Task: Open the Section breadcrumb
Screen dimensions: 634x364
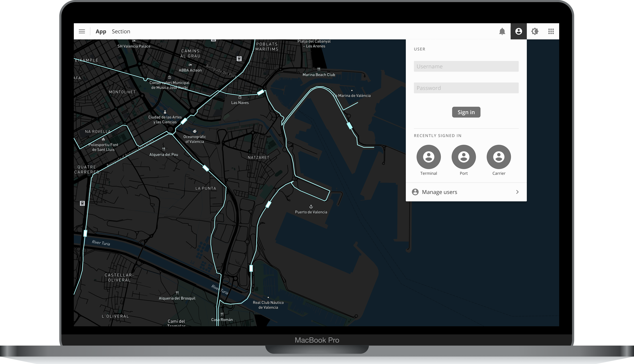Action: click(121, 31)
